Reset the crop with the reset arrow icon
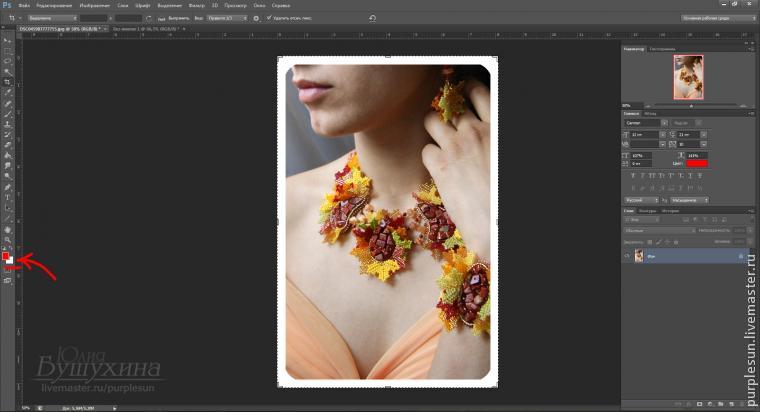 click(x=372, y=18)
